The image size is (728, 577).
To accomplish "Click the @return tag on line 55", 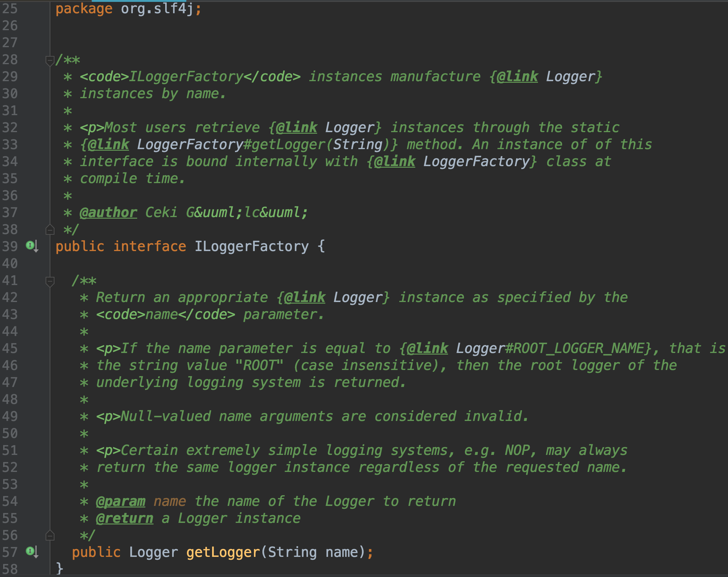I will pos(125,518).
